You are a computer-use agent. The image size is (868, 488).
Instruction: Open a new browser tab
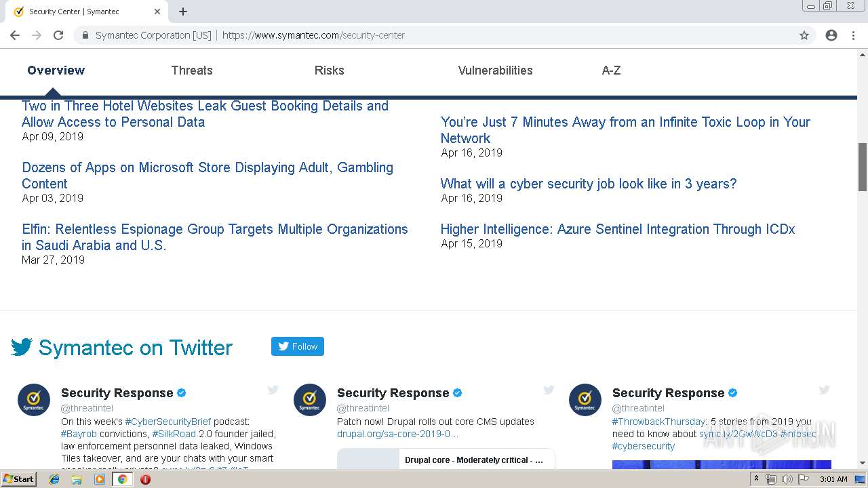(x=183, y=12)
